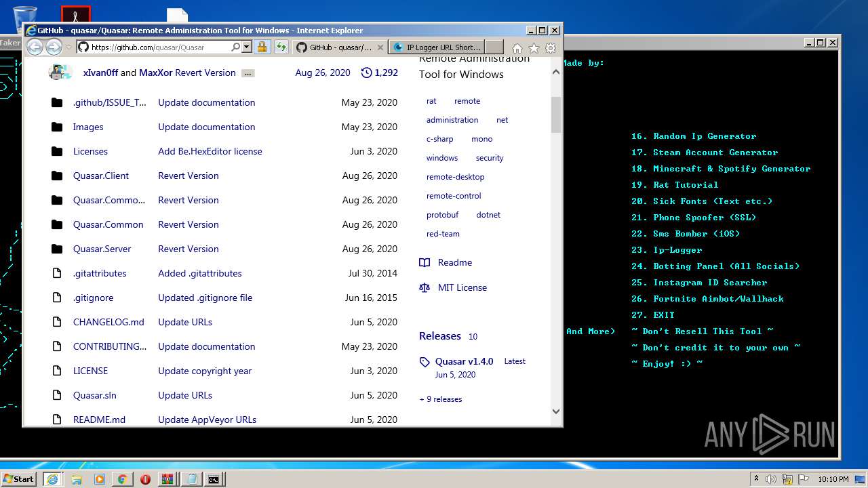Select the 'remote-desktop' topic tag
Image resolution: width=868 pixels, height=488 pixels.
coord(456,177)
